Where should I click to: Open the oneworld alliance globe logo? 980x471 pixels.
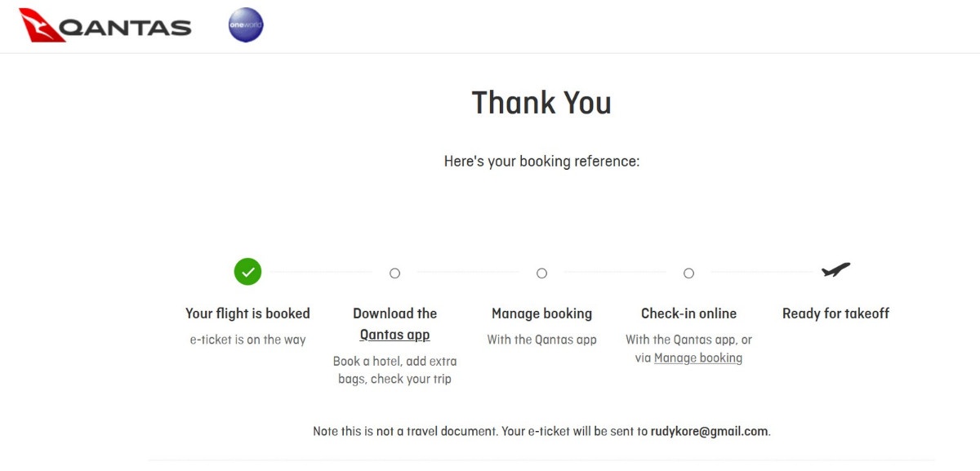[x=246, y=24]
